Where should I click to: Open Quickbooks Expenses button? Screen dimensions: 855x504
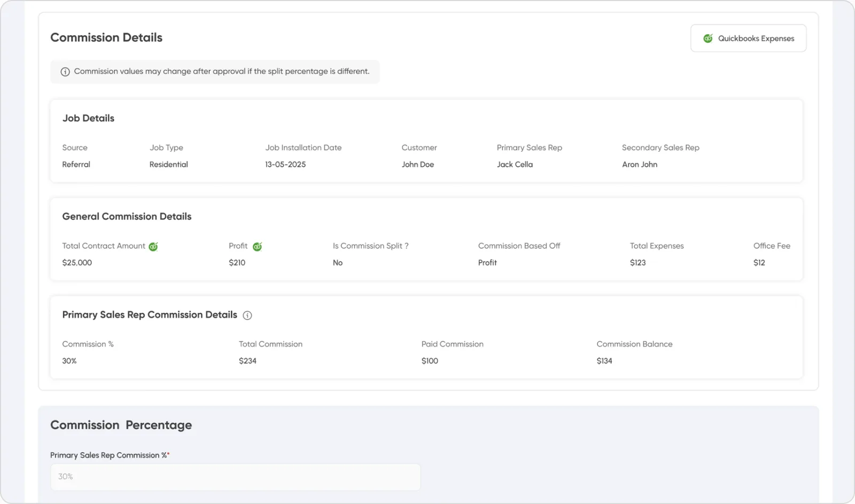click(x=748, y=38)
